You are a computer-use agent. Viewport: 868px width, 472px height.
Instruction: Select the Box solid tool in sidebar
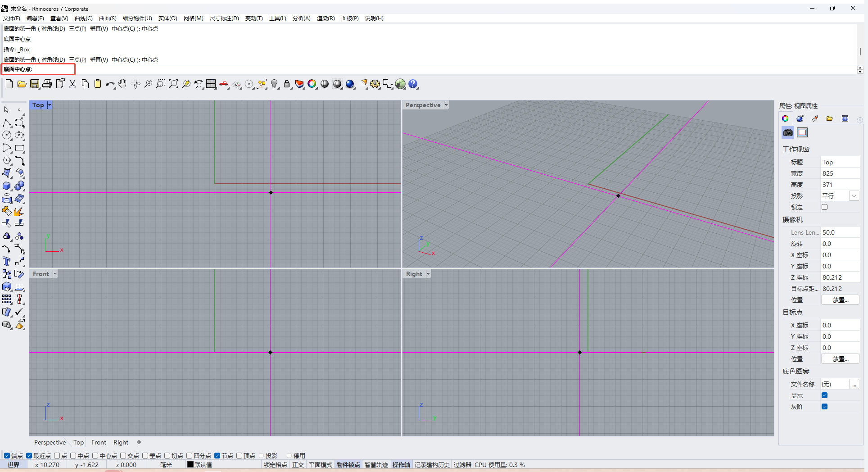(7, 186)
